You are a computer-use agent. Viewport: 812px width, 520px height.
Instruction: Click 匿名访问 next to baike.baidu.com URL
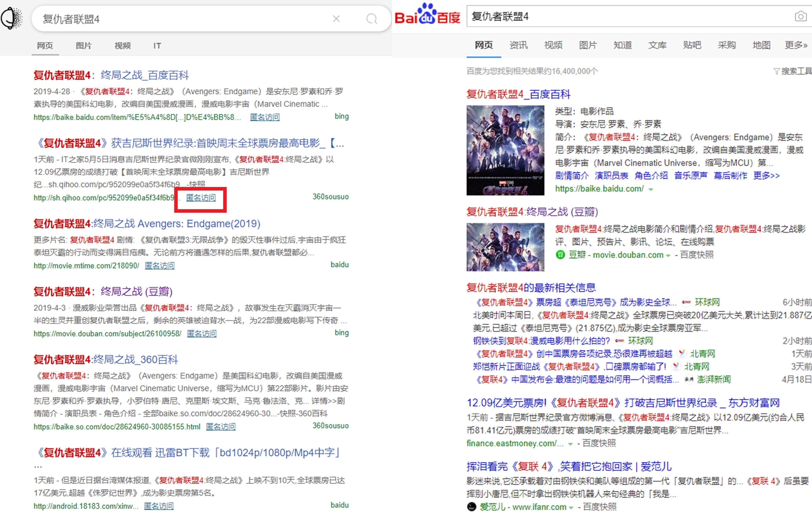click(265, 117)
